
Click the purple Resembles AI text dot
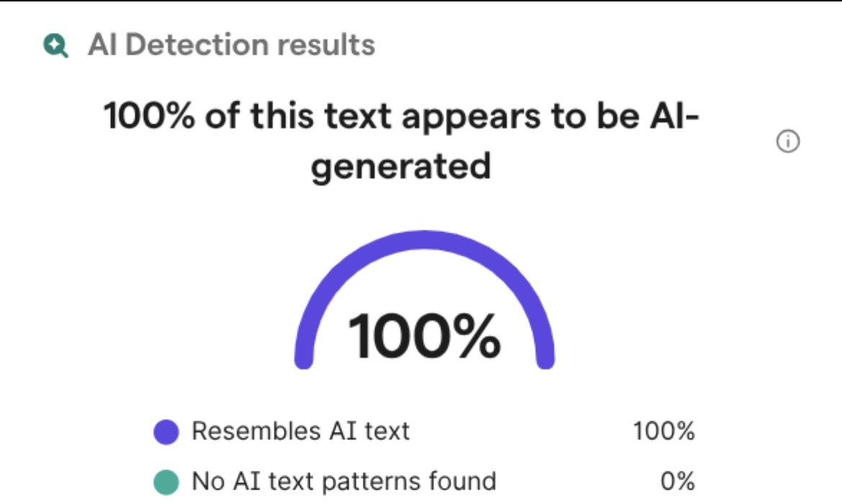coord(166,432)
